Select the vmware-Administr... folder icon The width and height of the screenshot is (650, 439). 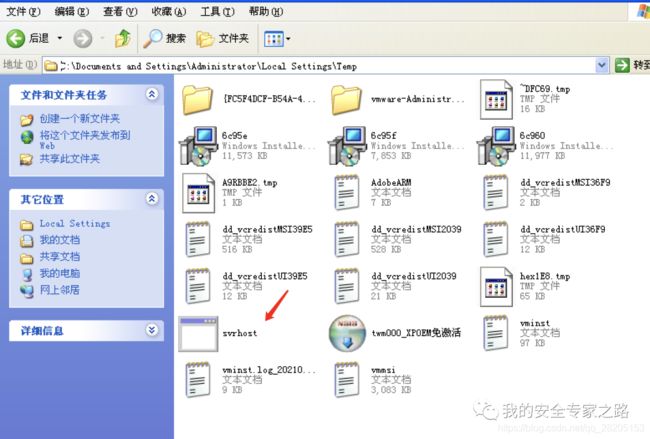point(347,100)
